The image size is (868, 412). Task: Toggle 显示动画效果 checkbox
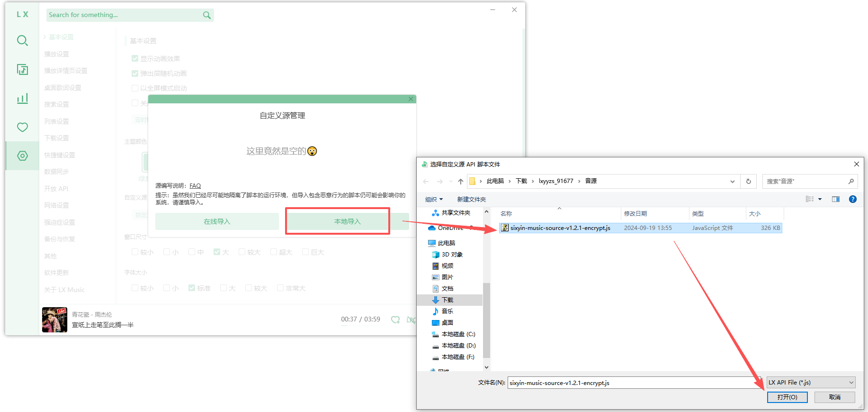coord(135,58)
